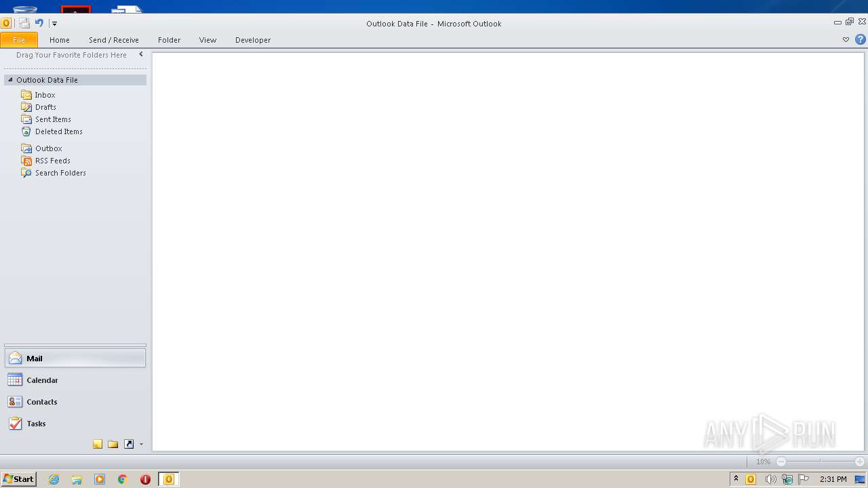Image resolution: width=868 pixels, height=488 pixels.
Task: Select Outlook Data File root folder
Action: (x=75, y=80)
